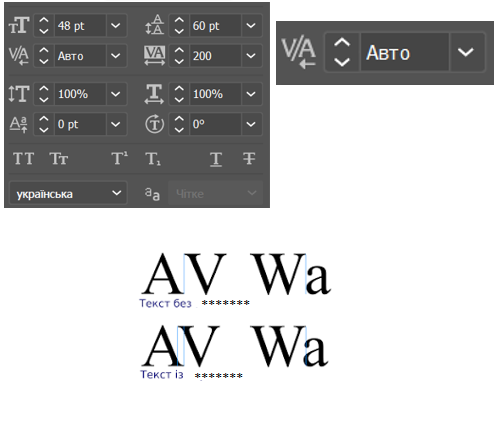
Task: Click the leading icon
Action: (x=154, y=25)
